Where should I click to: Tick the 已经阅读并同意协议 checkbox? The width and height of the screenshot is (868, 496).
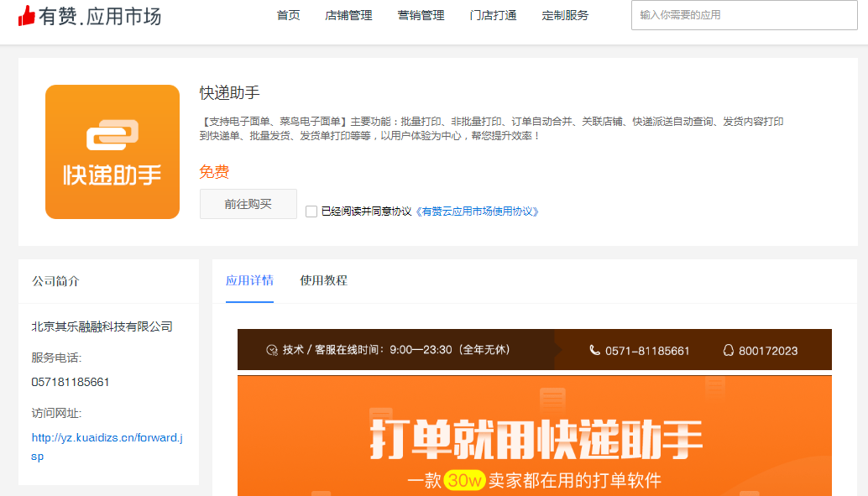click(x=311, y=211)
